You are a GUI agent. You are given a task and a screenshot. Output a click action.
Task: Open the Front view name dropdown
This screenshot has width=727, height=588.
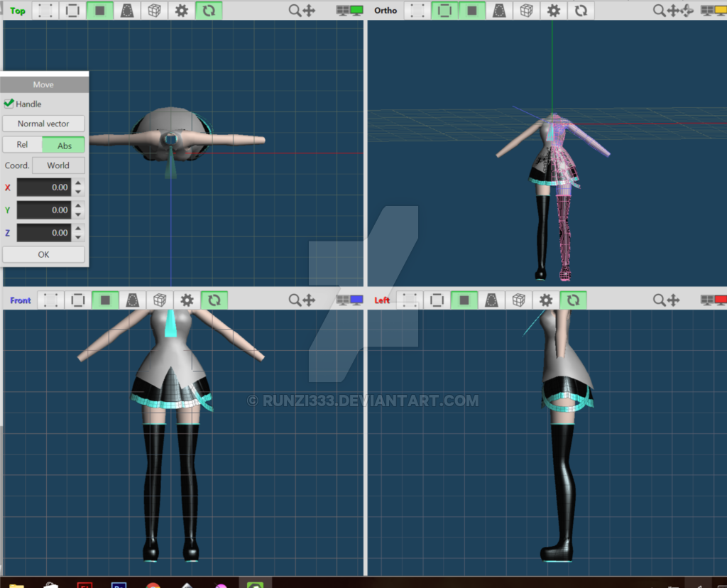click(21, 300)
